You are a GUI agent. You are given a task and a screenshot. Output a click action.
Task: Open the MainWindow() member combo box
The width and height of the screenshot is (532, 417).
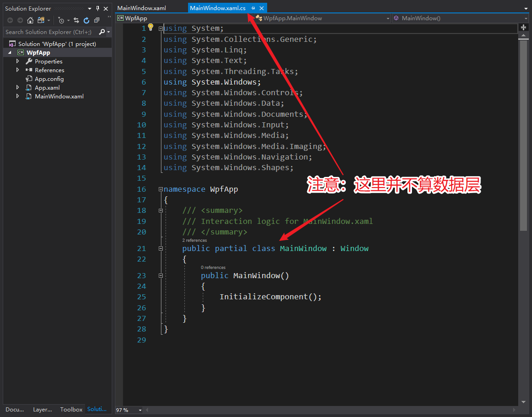(461, 18)
